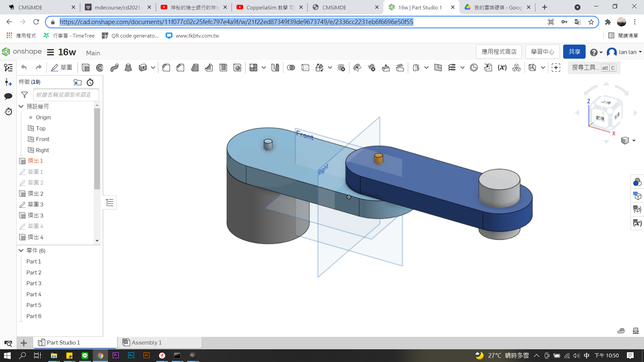Open the Ian Ian user menu
The height and width of the screenshot is (362, 644).
(x=625, y=52)
